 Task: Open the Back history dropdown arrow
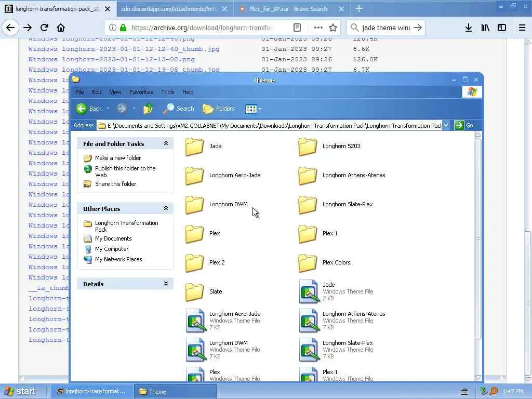pyautogui.click(x=108, y=109)
